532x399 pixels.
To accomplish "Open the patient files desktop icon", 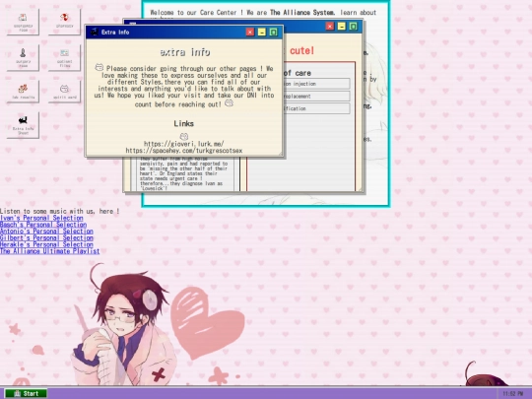I will (64, 58).
